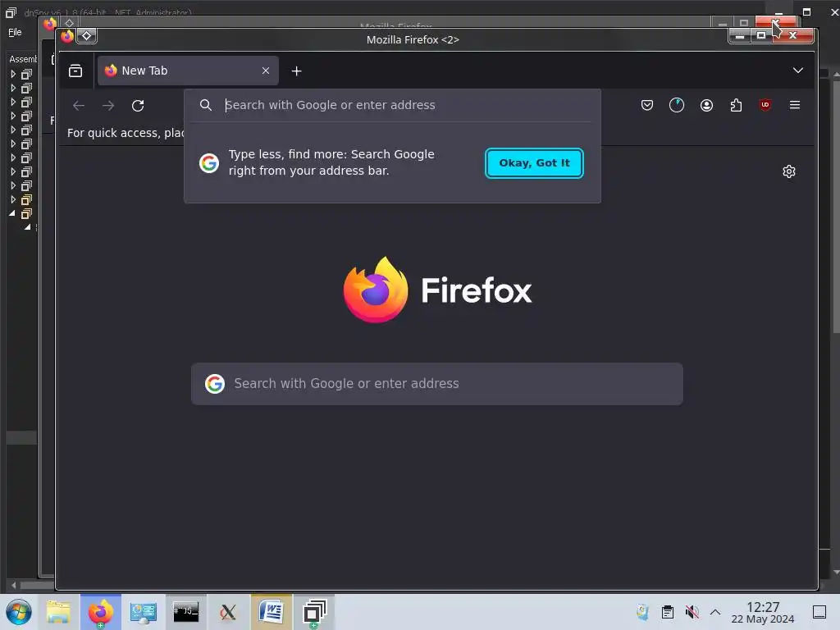Select the New Tab tab
840x630 pixels.
[188, 71]
